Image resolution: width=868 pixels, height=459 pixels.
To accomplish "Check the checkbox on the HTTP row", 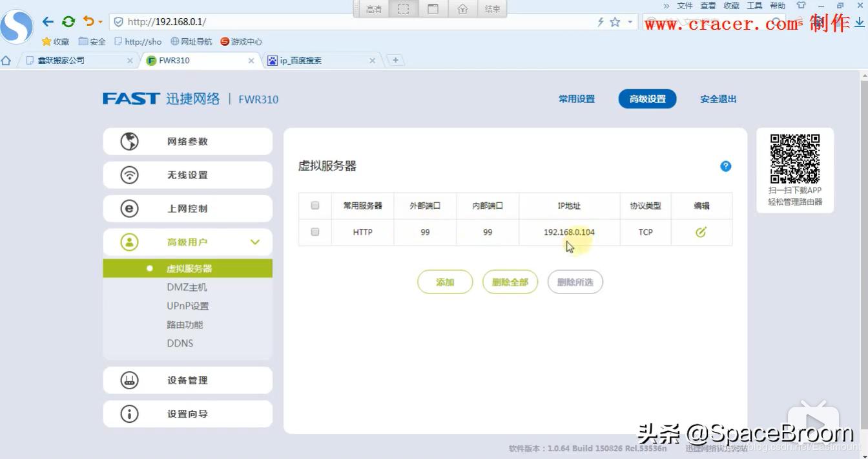I will pos(315,232).
